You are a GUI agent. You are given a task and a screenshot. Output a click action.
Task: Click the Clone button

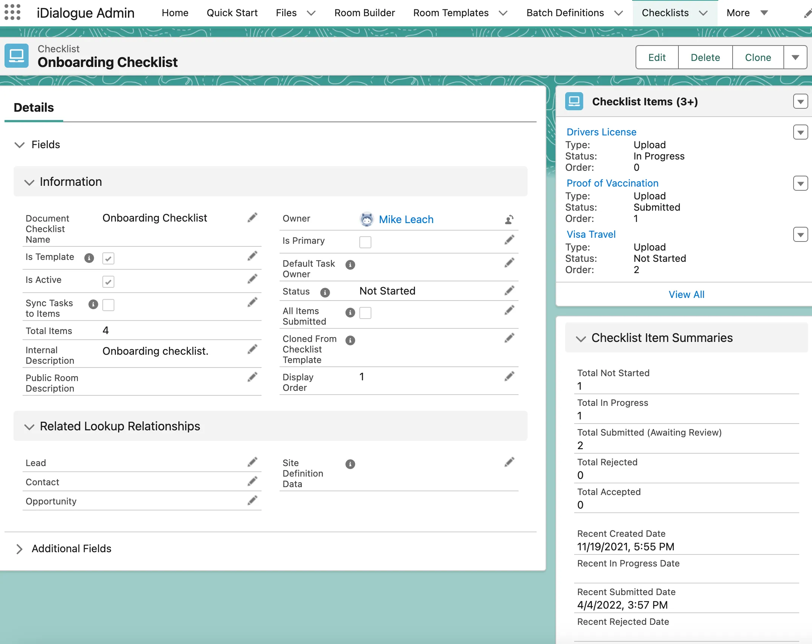(x=758, y=57)
